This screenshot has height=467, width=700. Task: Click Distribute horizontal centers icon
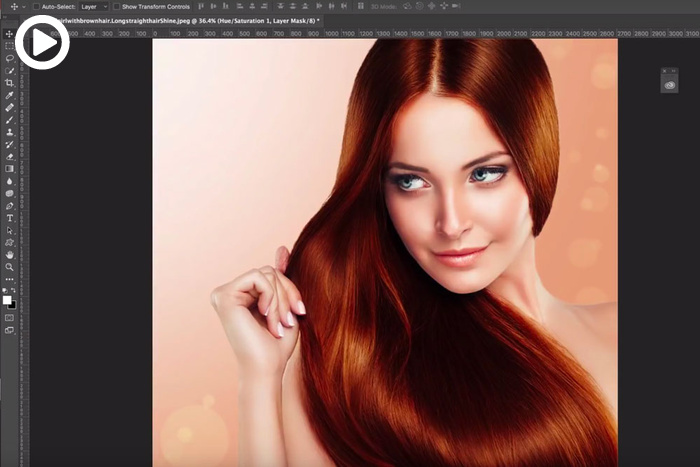tap(331, 6)
